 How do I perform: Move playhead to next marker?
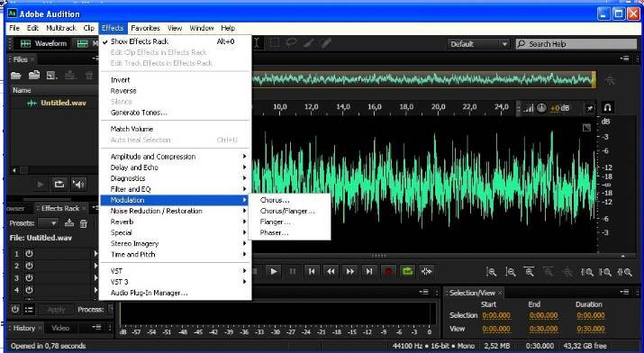point(369,271)
